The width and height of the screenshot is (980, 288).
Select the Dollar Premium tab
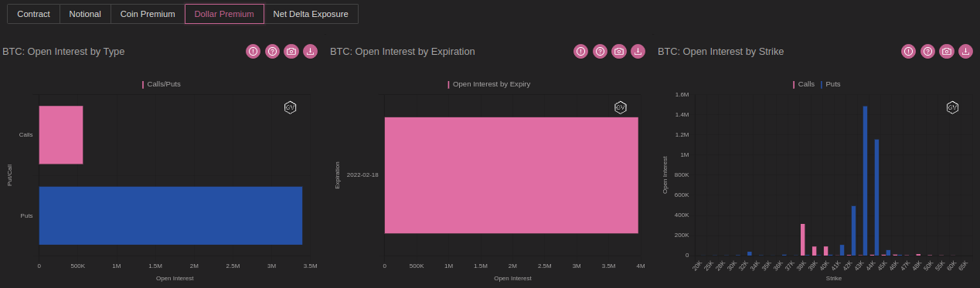click(x=224, y=14)
